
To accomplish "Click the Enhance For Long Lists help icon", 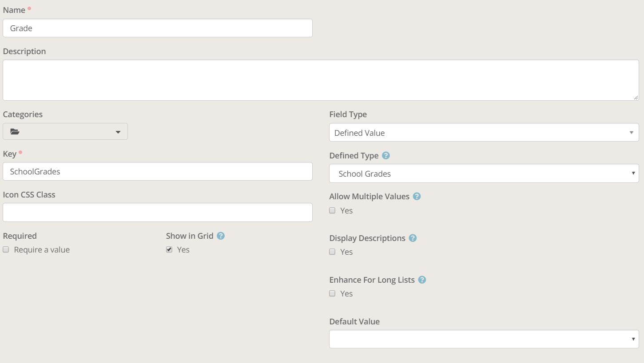I will [422, 280].
